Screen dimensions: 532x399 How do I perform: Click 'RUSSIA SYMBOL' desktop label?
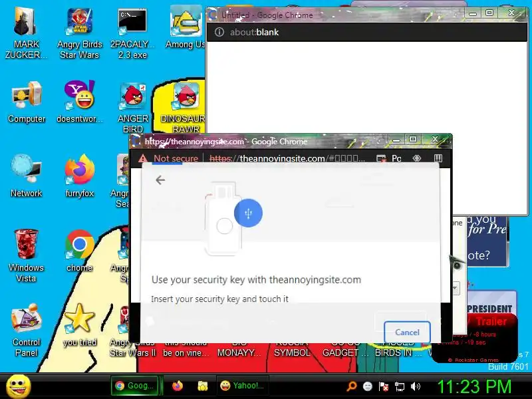(292, 347)
